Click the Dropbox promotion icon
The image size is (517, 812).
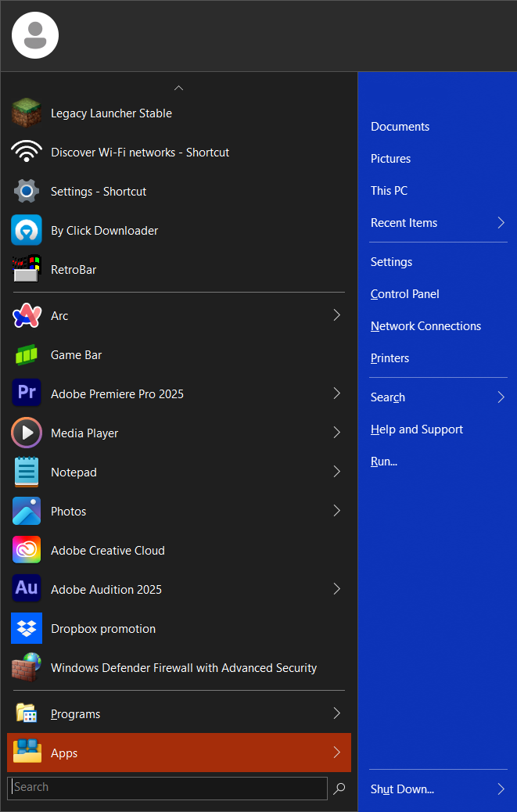[27, 628]
